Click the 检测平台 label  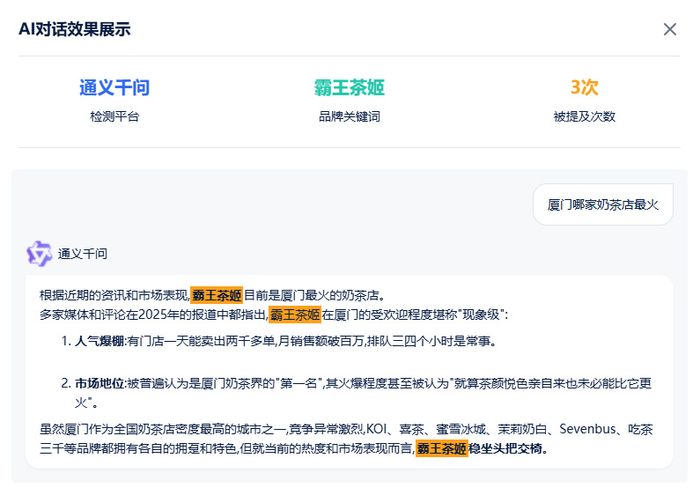tap(114, 117)
